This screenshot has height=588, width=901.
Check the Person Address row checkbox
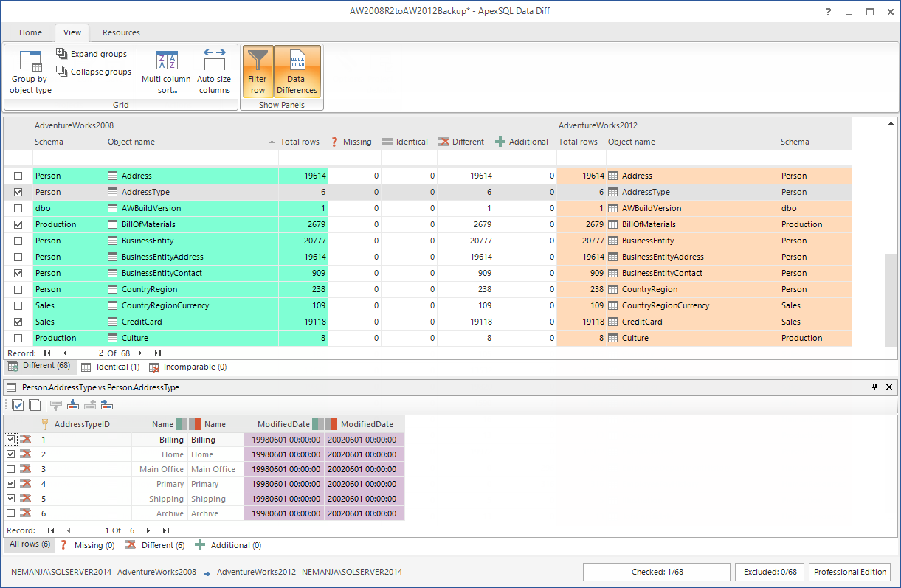(18, 176)
